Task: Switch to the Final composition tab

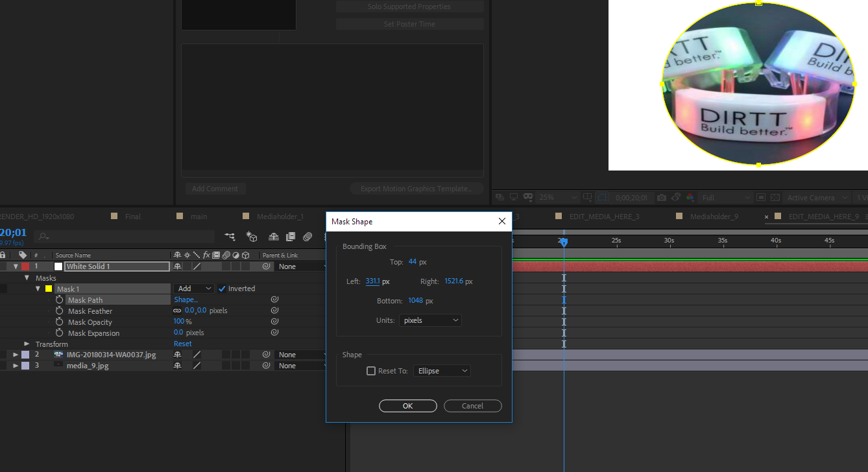Action: point(133,217)
